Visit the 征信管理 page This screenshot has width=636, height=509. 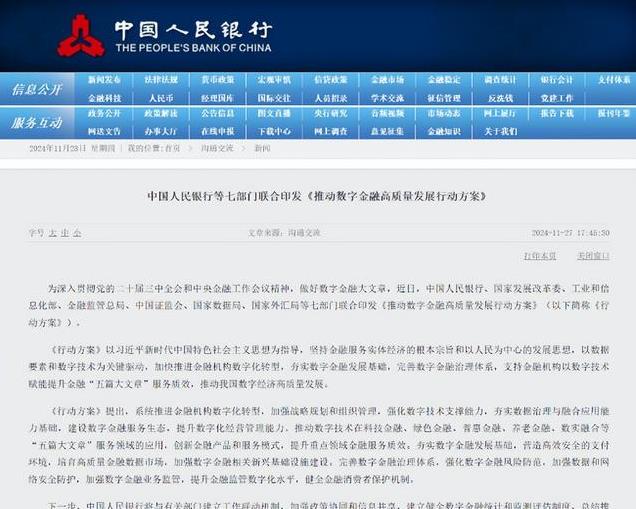coord(444,98)
